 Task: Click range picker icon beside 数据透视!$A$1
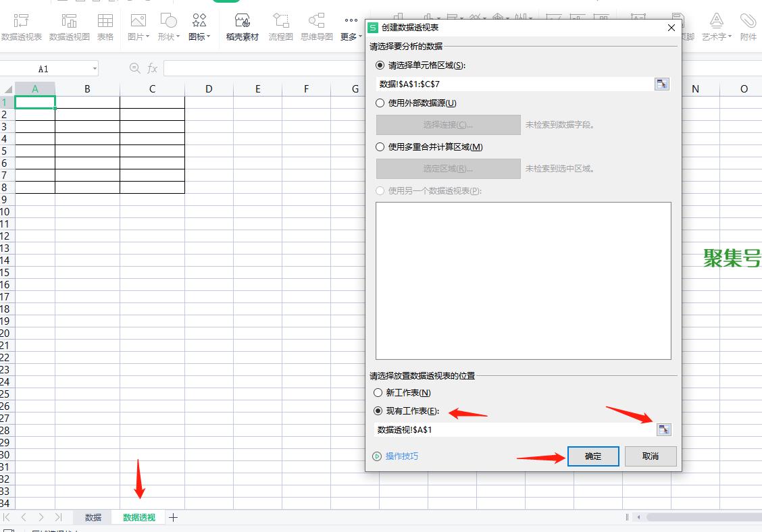(663, 429)
